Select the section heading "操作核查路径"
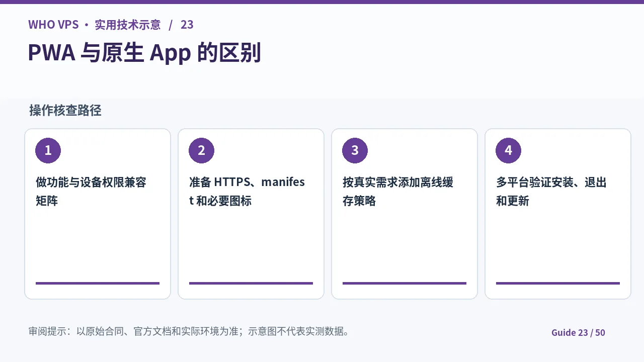 pyautogui.click(x=65, y=111)
